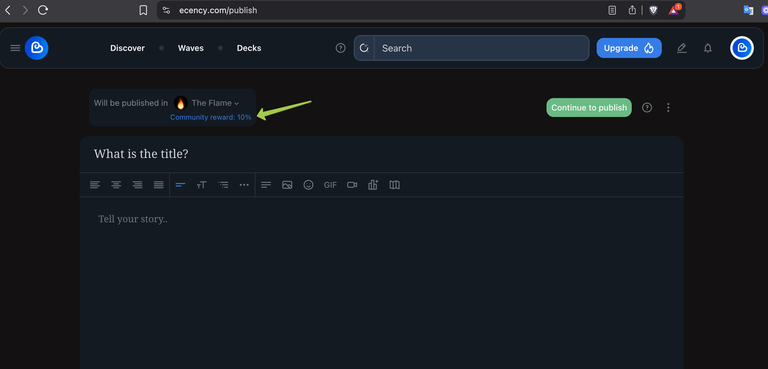
Task: Insert a poll with chart icon
Action: 373,185
